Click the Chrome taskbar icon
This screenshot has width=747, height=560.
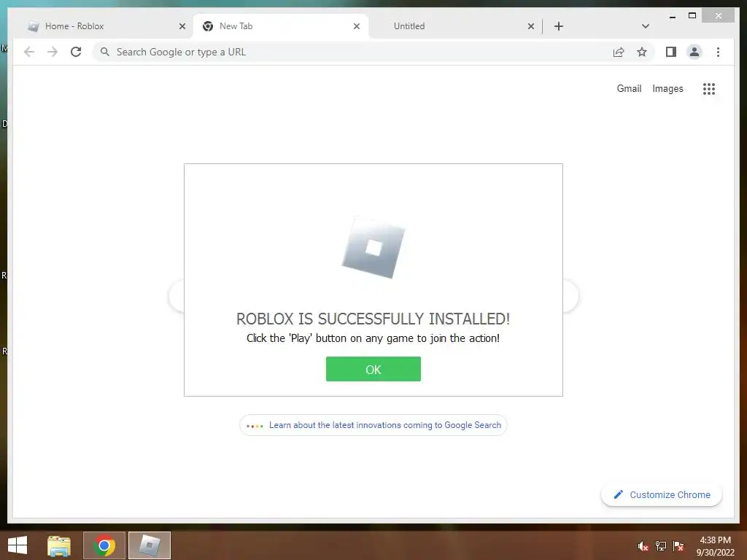tap(104, 545)
